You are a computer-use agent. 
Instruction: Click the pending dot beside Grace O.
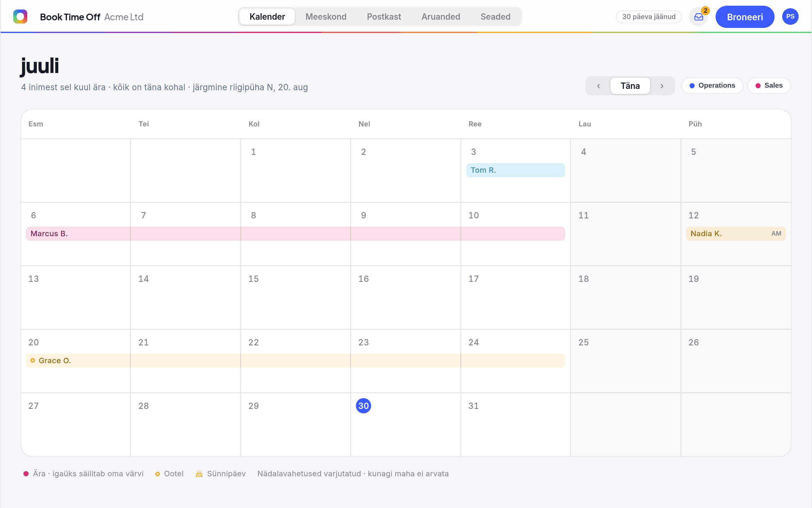tap(33, 360)
